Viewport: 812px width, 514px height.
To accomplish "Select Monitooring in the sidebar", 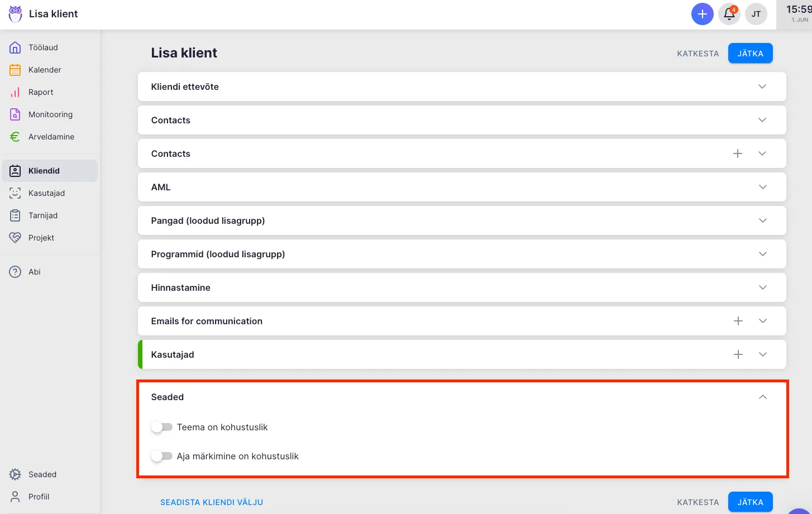I will [50, 114].
